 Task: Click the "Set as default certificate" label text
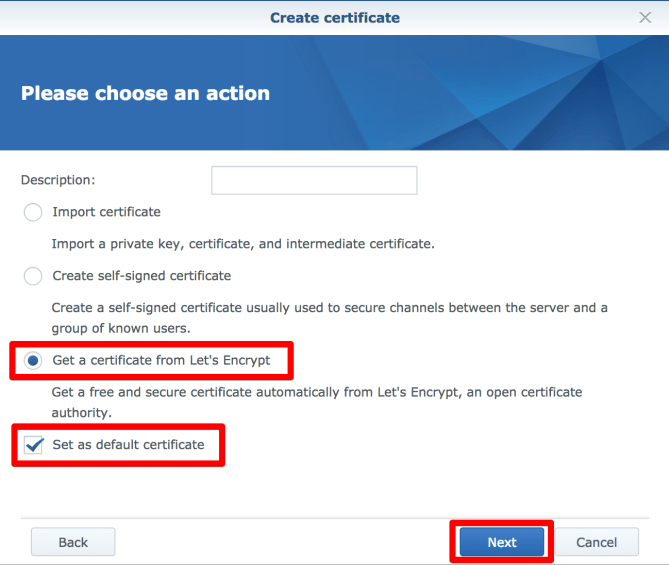click(128, 445)
